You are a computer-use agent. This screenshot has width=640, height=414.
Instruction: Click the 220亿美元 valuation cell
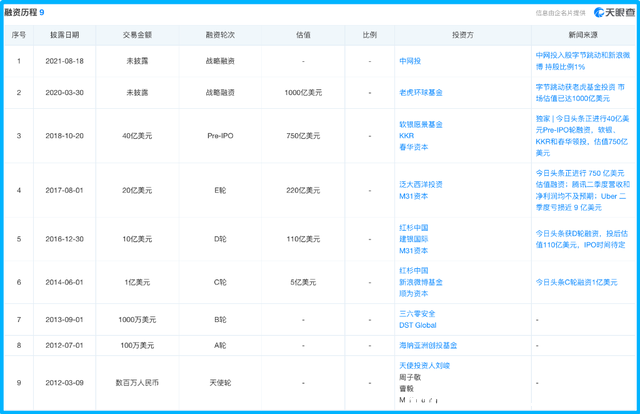(303, 190)
